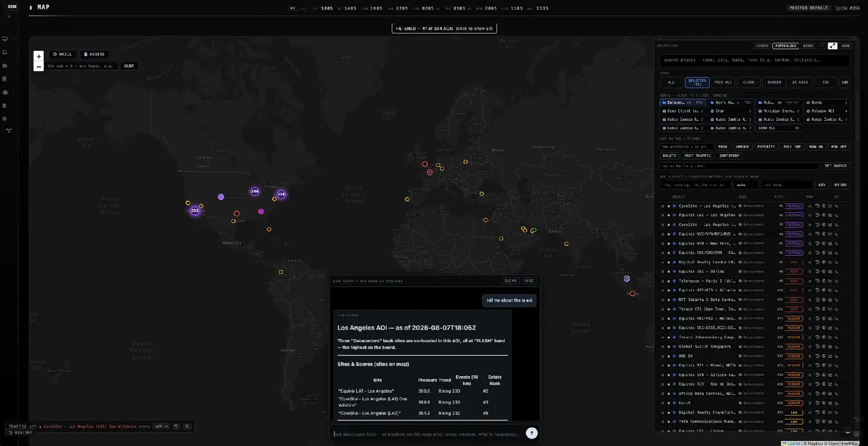Focus the search places input field
868x446 pixels.
click(755, 60)
